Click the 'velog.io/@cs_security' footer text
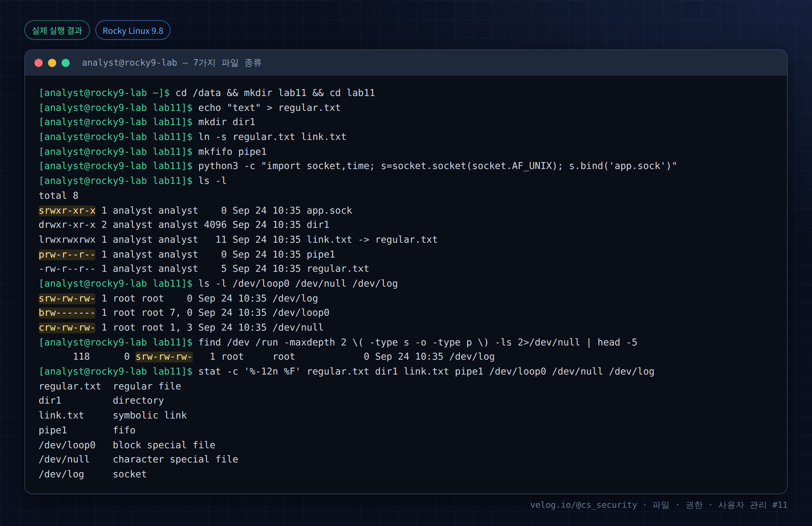 pyautogui.click(x=583, y=505)
